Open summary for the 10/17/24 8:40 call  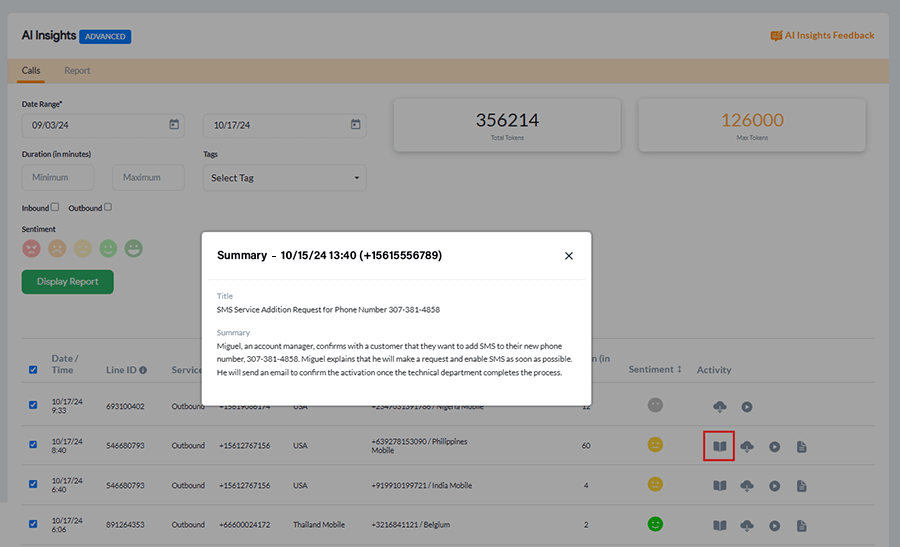click(x=719, y=446)
